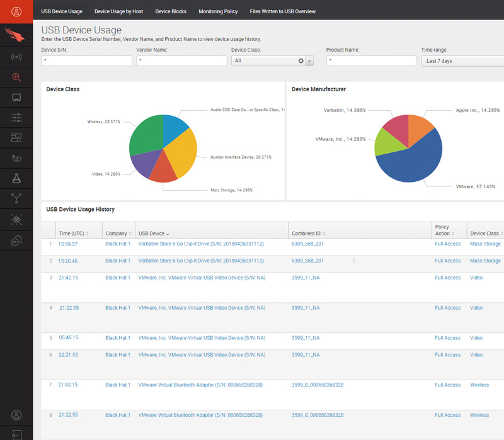504x440 pixels.
Task: Click first Verbatim Store n Go device link
Action: pyautogui.click(x=201, y=244)
